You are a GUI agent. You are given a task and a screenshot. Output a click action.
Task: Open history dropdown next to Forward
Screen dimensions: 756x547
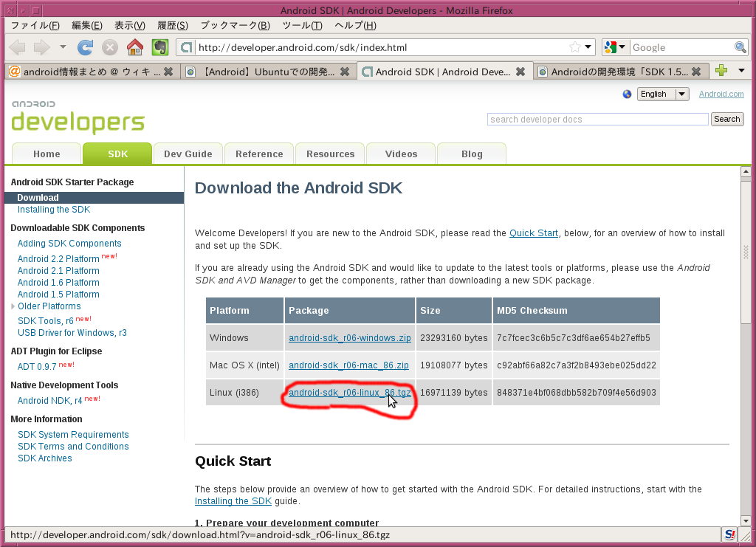pyautogui.click(x=63, y=47)
